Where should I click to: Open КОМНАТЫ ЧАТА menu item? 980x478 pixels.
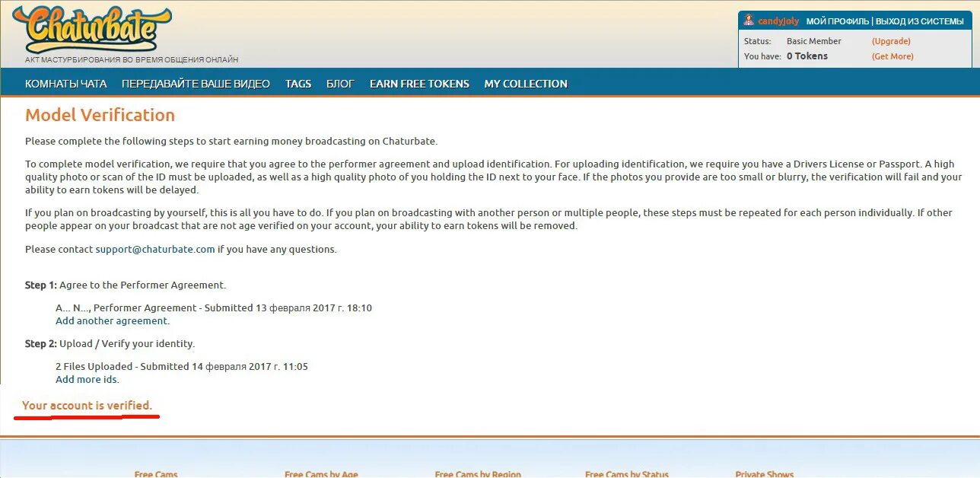coord(66,84)
